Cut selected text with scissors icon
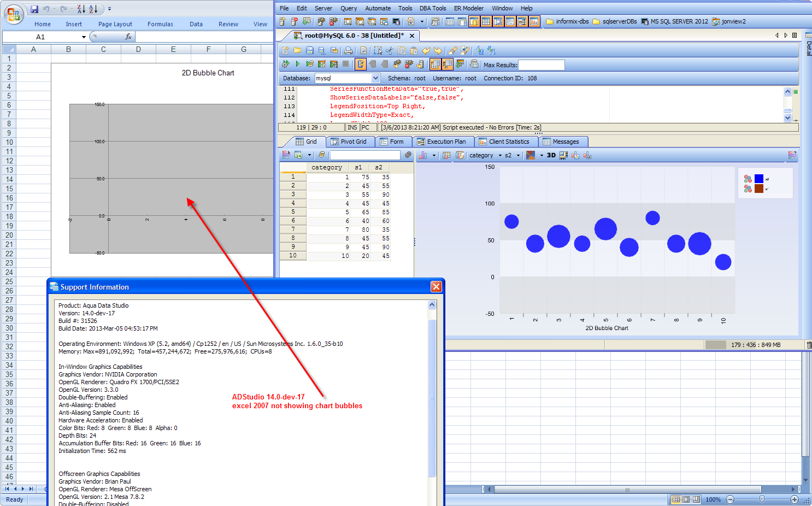 click(x=390, y=50)
